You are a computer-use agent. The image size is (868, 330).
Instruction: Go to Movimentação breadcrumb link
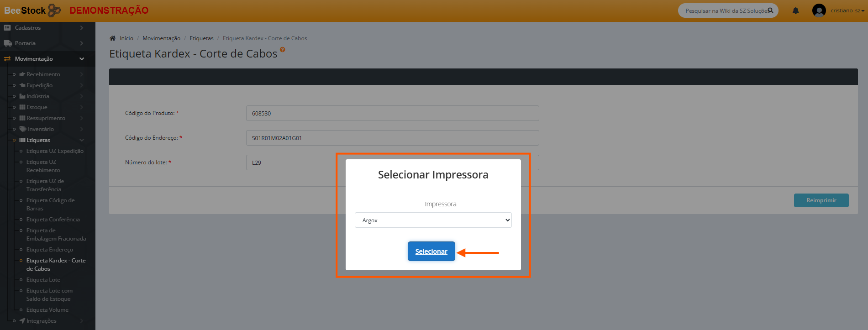[161, 38]
